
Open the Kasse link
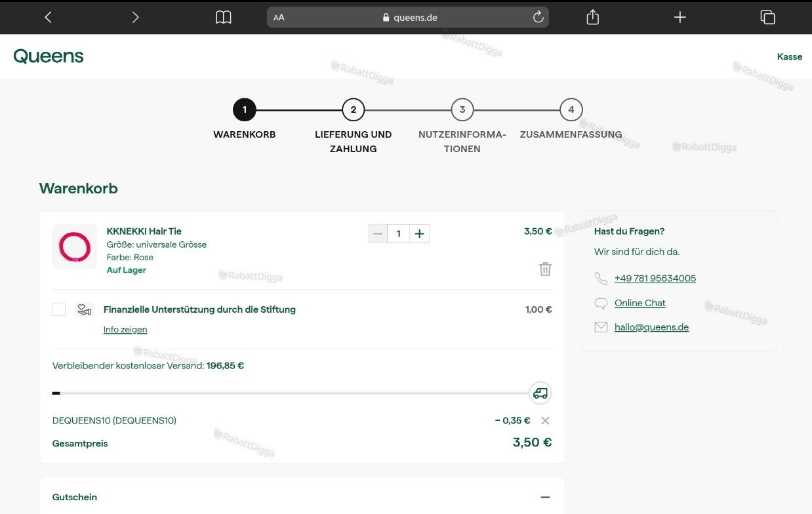[x=790, y=57]
